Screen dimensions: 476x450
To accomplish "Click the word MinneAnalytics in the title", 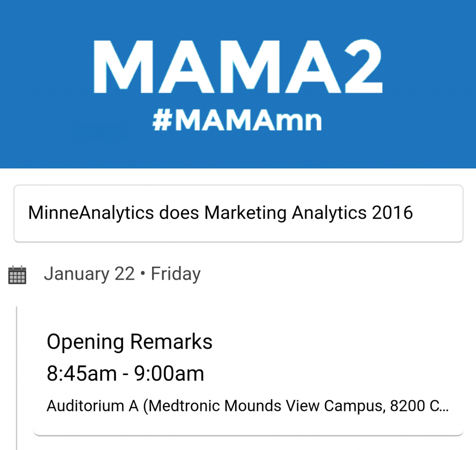I will point(91,213).
